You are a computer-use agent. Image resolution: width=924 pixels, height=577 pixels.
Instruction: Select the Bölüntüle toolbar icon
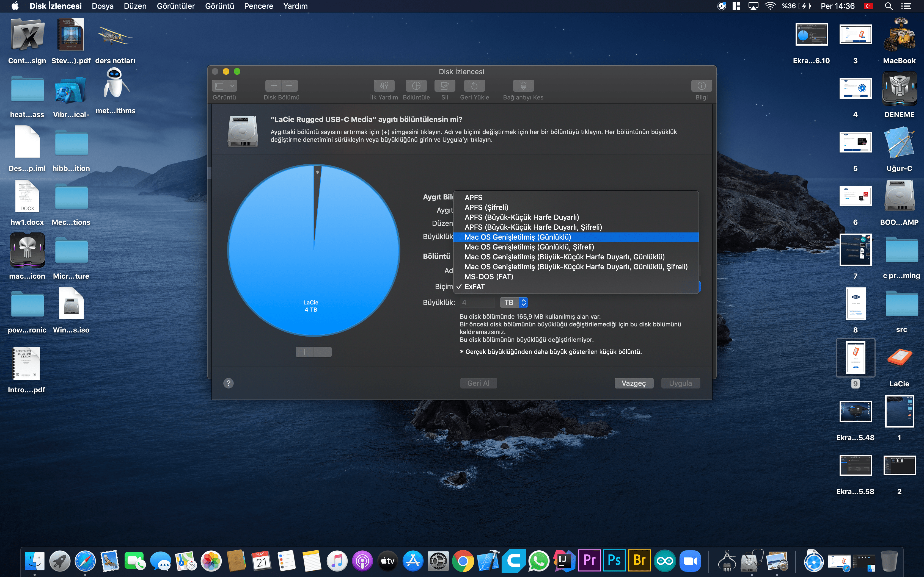point(416,86)
